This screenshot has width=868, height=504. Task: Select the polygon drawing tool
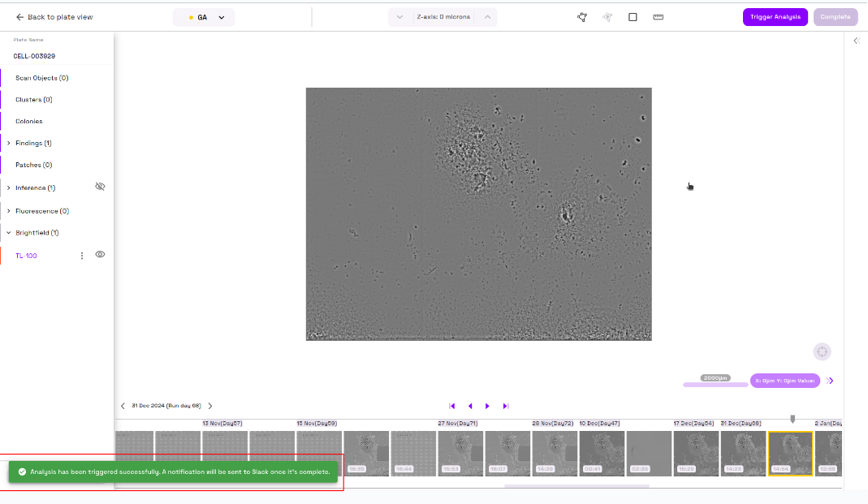tap(582, 17)
